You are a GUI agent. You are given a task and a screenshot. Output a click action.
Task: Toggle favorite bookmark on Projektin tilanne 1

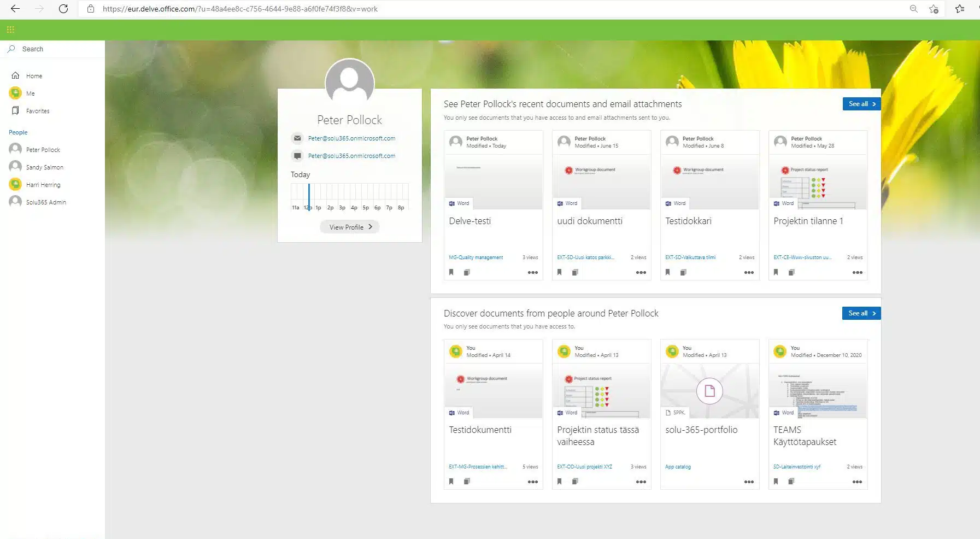click(776, 272)
